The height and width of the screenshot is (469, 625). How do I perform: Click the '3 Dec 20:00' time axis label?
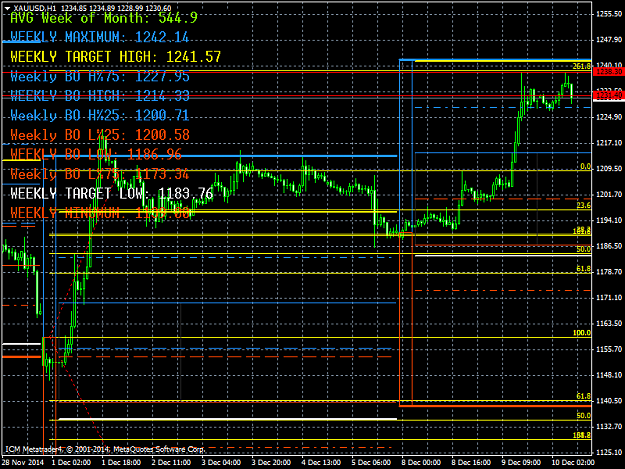tap(271, 462)
